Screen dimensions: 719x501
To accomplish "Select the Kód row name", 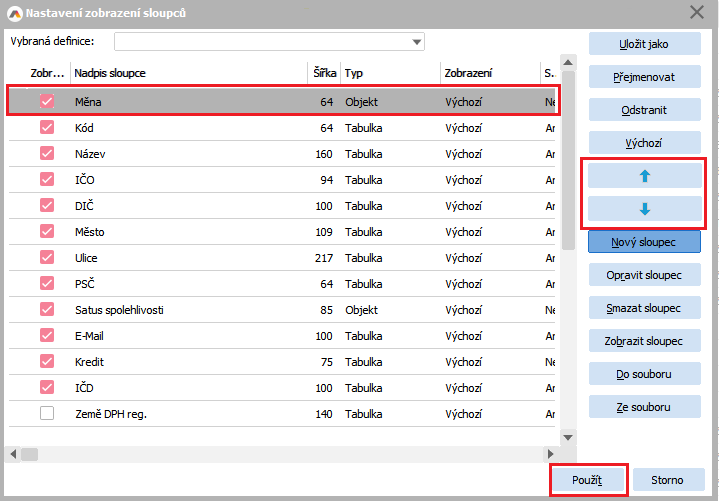I will coord(84,128).
